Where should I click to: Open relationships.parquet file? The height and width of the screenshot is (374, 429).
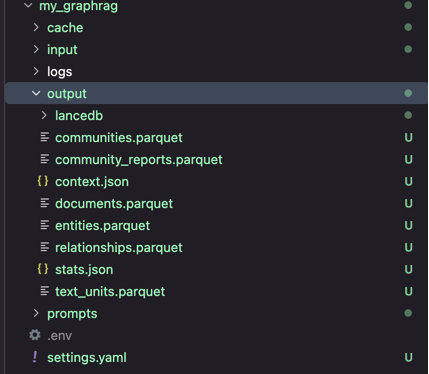click(x=119, y=248)
